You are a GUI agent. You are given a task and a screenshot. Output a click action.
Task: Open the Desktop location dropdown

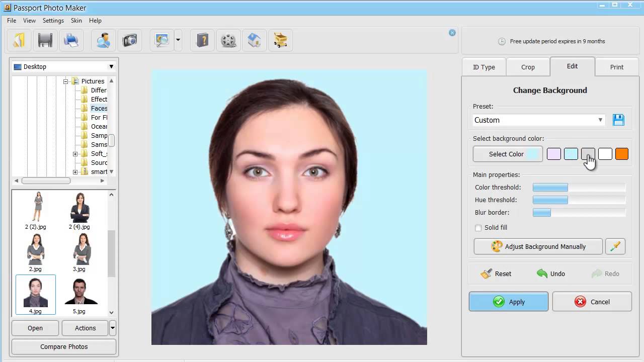click(x=64, y=66)
